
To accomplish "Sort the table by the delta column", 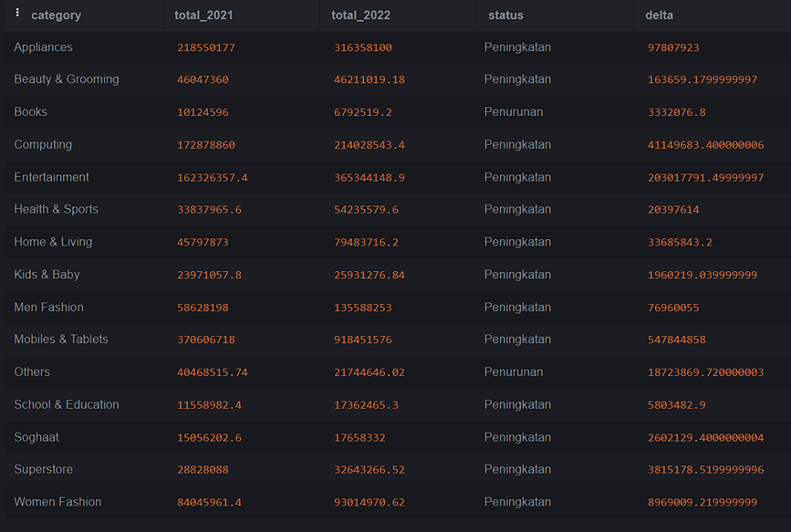I will (659, 15).
